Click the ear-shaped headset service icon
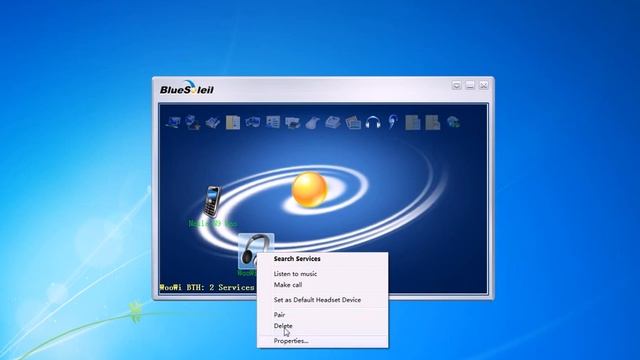Image resolution: width=640 pixels, height=360 pixels. point(393,122)
